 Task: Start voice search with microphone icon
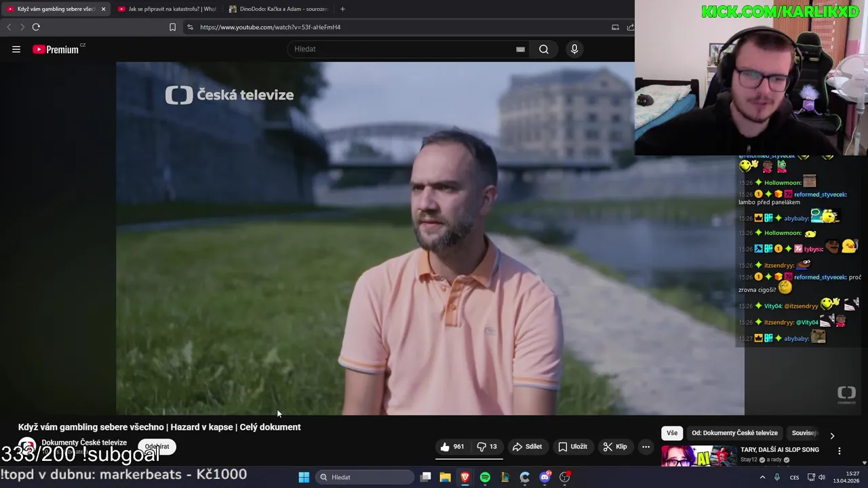(574, 49)
